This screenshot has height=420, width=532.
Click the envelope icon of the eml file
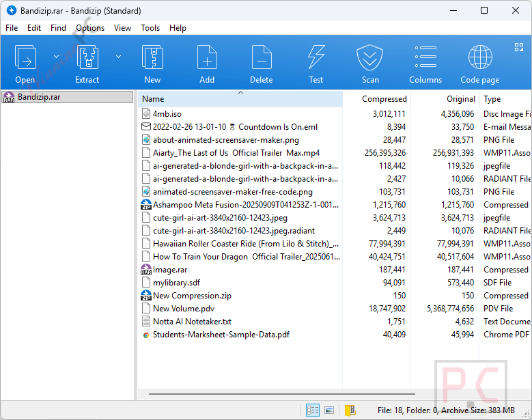tap(146, 126)
